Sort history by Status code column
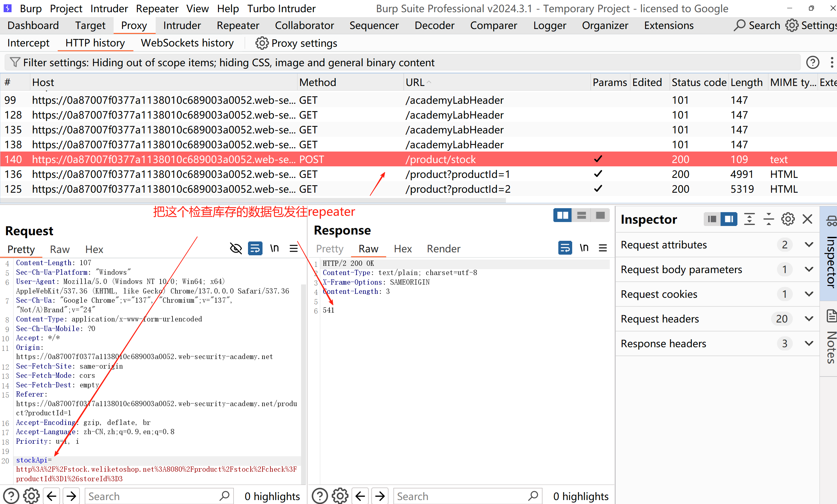837x504 pixels. 698,82
